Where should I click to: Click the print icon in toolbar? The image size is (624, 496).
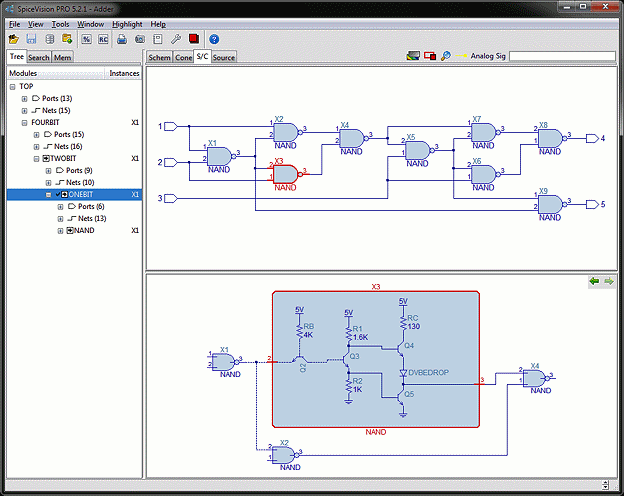click(122, 39)
